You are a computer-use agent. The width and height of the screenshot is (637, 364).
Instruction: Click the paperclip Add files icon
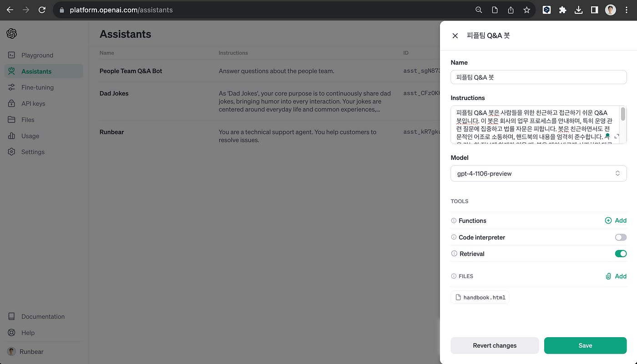608,276
